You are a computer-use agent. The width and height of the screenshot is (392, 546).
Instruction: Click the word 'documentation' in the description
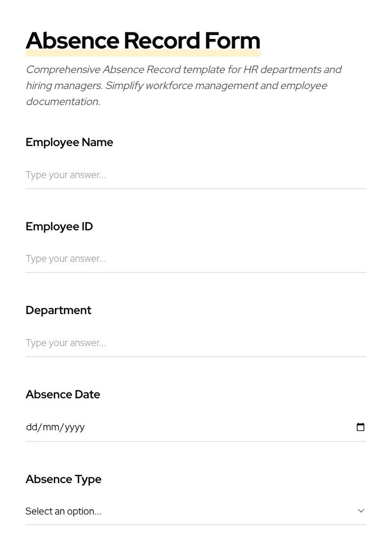click(x=62, y=102)
